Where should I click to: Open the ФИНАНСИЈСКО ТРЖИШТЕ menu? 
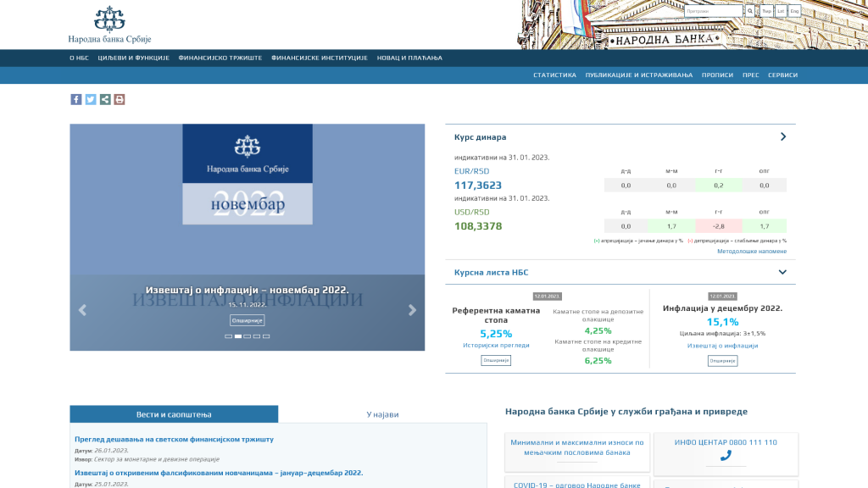(220, 58)
